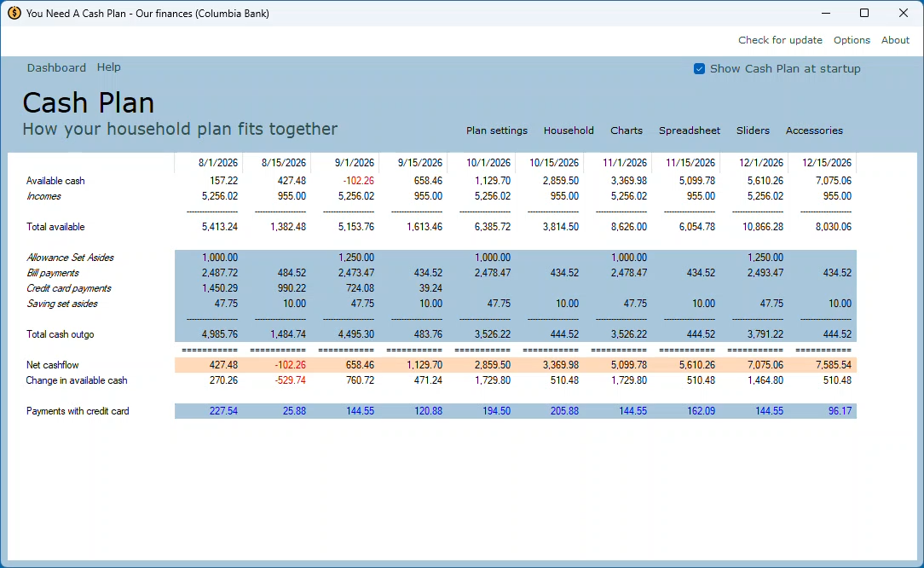
Task: Click net cashflow value 1,129.70
Action: (x=424, y=365)
